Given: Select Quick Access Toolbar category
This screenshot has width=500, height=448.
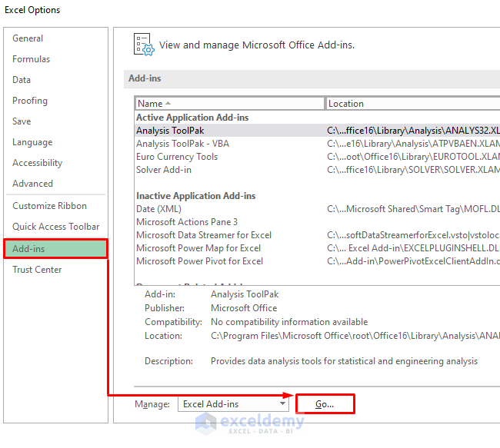Looking at the screenshot, I should [x=56, y=227].
